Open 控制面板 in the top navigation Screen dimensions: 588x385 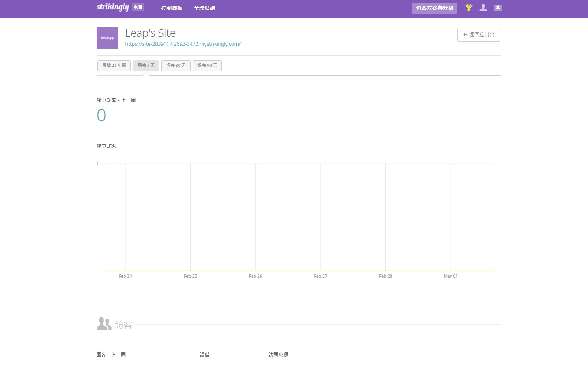pos(172,8)
